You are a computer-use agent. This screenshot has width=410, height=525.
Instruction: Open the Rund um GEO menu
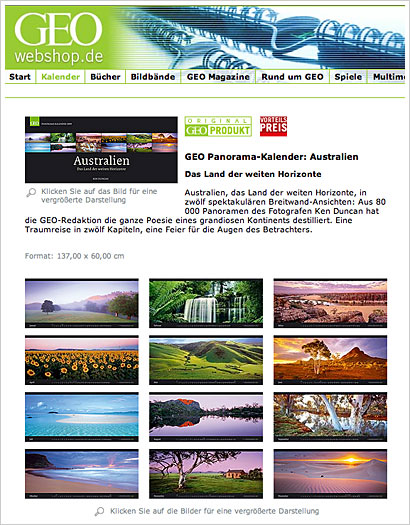click(x=293, y=77)
